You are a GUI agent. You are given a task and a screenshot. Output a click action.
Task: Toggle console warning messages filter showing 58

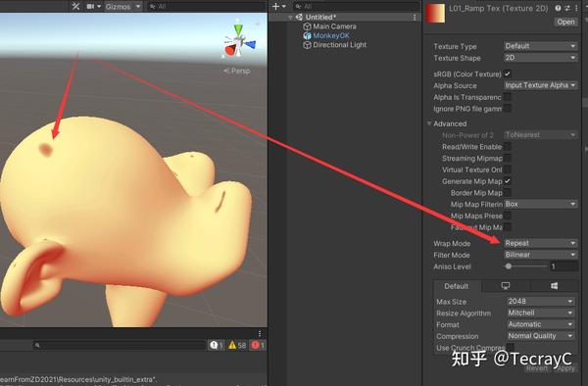237,345
